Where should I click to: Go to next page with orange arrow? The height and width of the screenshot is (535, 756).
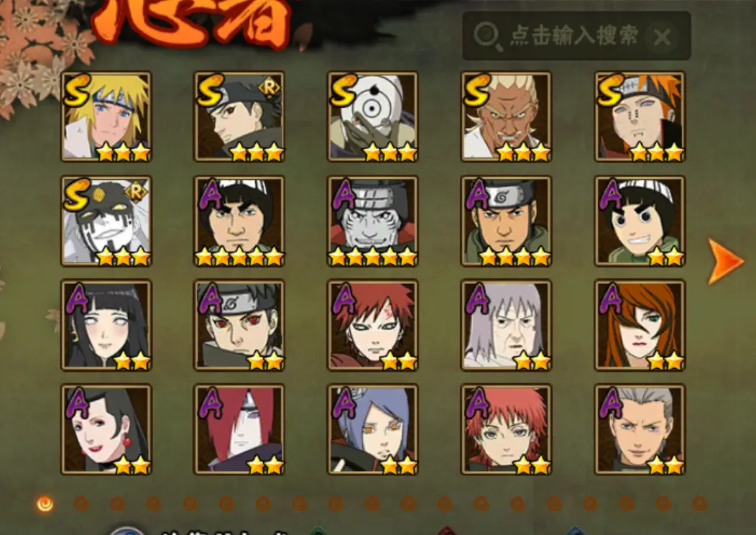click(x=725, y=261)
